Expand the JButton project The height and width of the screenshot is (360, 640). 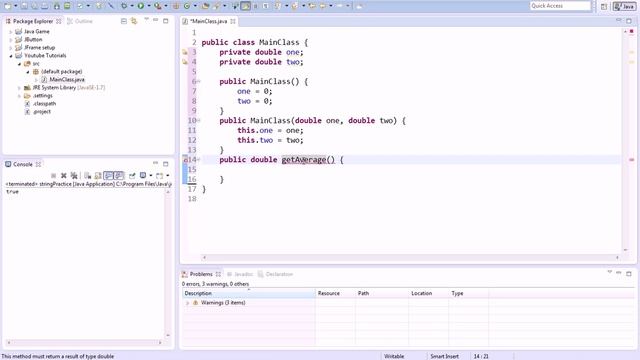coord(11,40)
